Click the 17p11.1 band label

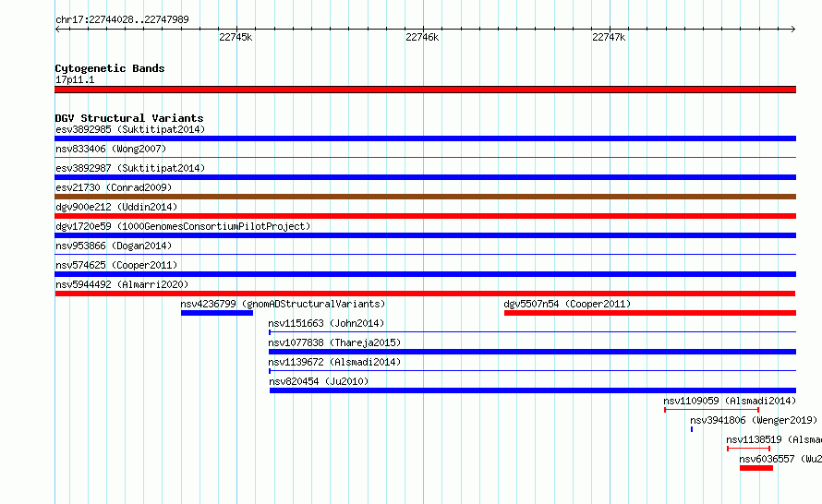point(75,79)
